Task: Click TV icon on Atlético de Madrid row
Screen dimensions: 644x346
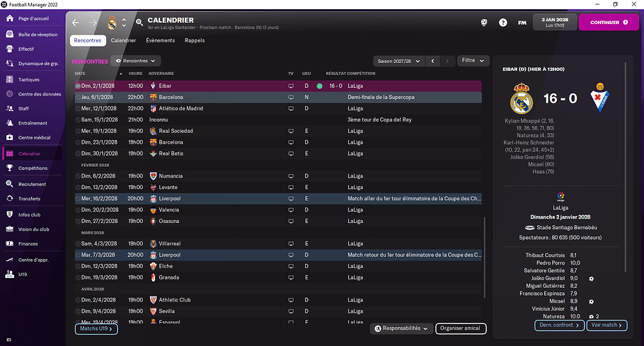Action: [x=290, y=108]
